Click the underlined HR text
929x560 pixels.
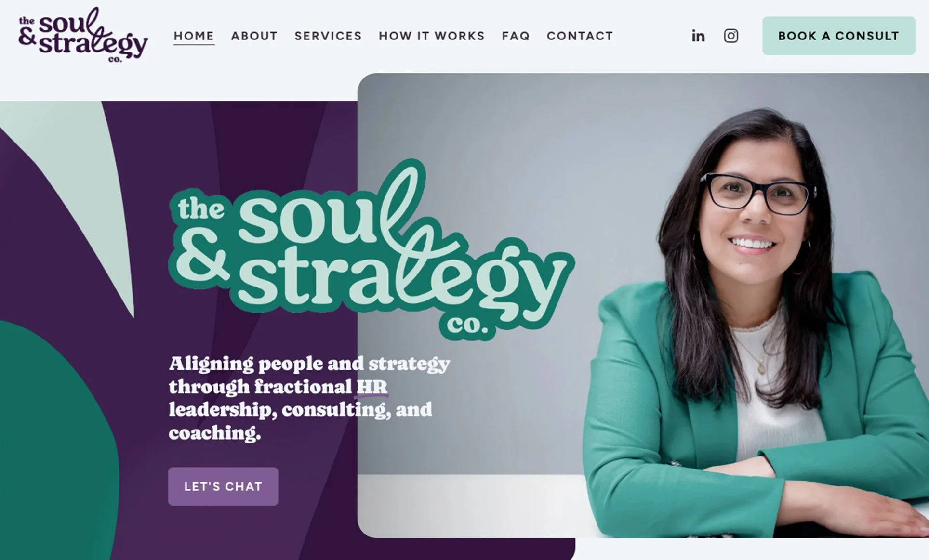[x=372, y=387]
